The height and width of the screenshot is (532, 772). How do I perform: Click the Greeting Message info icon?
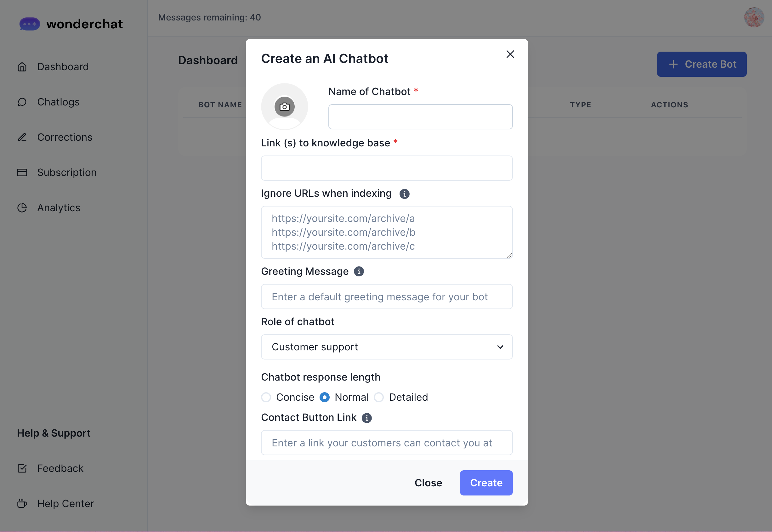[x=359, y=271]
